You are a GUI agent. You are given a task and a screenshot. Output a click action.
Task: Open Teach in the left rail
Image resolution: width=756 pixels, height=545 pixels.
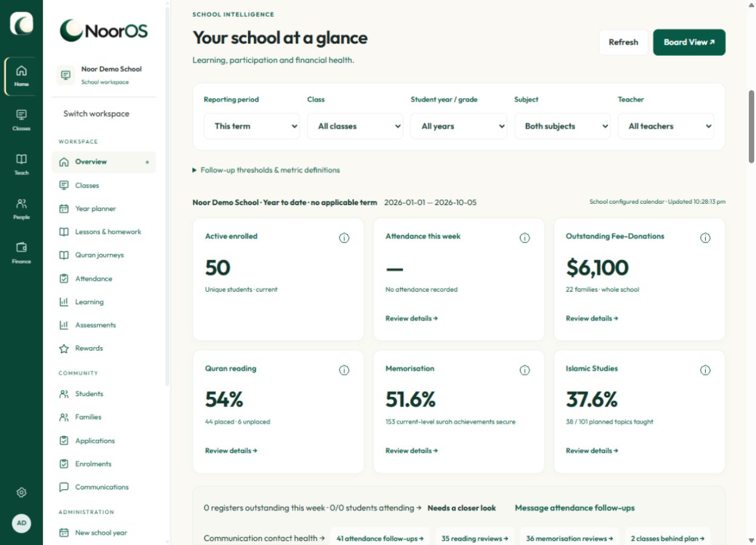tap(21, 165)
